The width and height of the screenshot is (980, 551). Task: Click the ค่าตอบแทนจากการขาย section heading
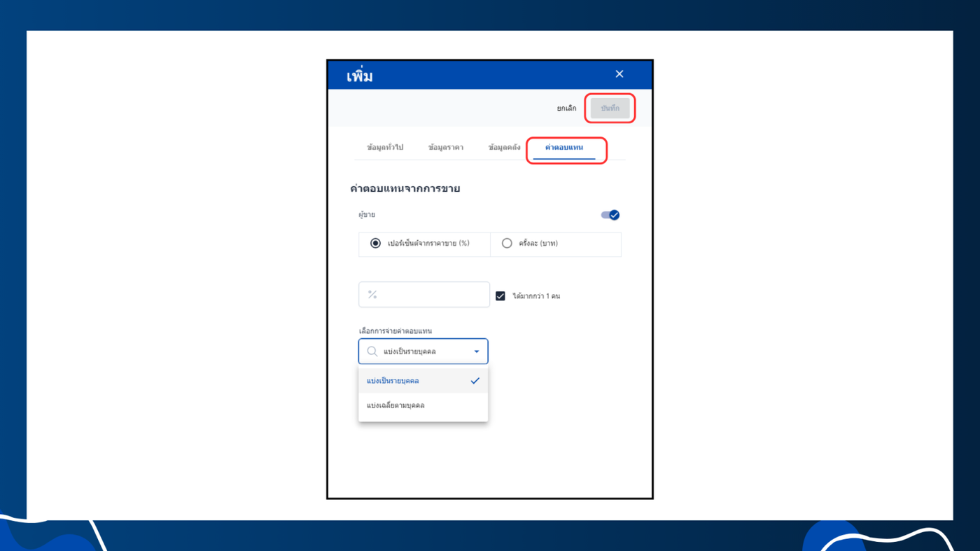click(x=405, y=188)
